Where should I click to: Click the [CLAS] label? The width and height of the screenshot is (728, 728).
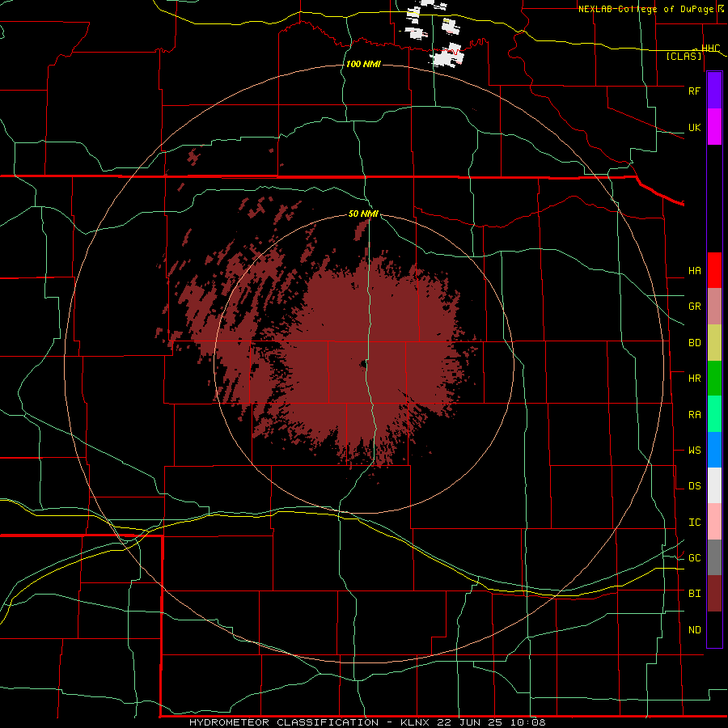(684, 56)
